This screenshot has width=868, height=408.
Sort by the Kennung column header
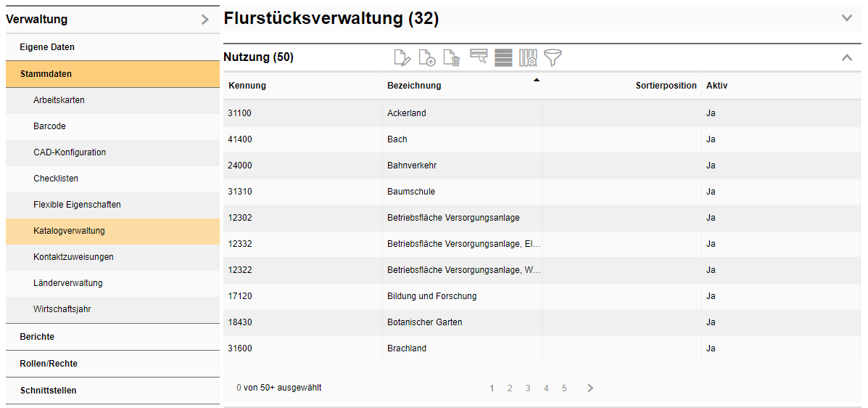tap(247, 86)
